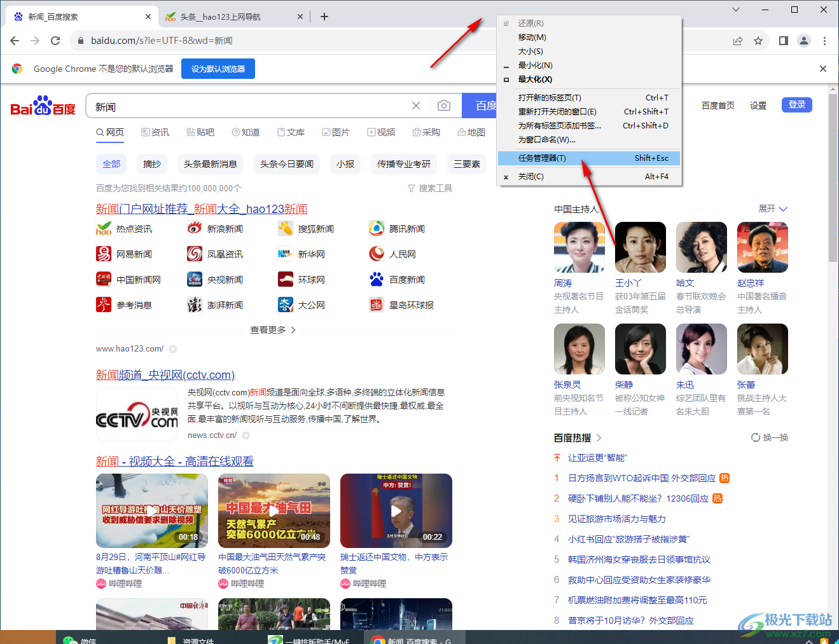Open hot search 硬卧下铺别人能不能坐
The width and height of the screenshot is (839, 644).
(638, 498)
